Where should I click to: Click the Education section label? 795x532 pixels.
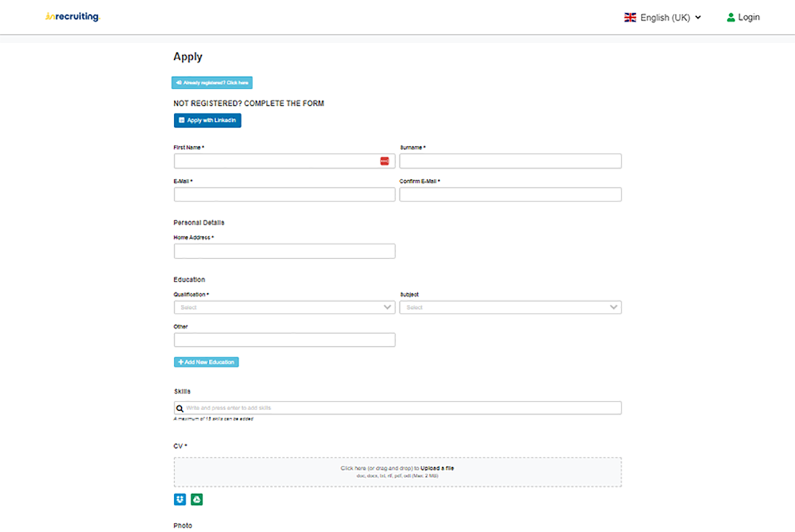pyautogui.click(x=189, y=280)
